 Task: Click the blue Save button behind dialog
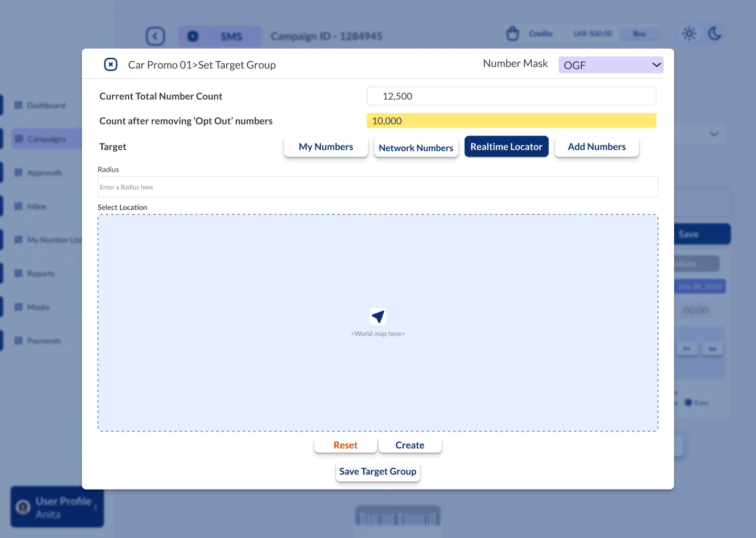(702, 234)
